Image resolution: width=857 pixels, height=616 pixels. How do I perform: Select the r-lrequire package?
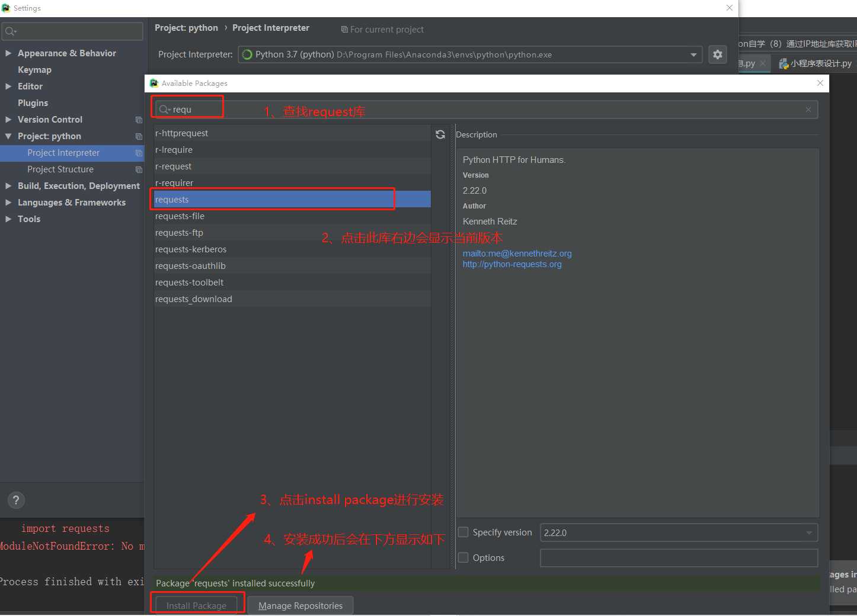(292, 150)
